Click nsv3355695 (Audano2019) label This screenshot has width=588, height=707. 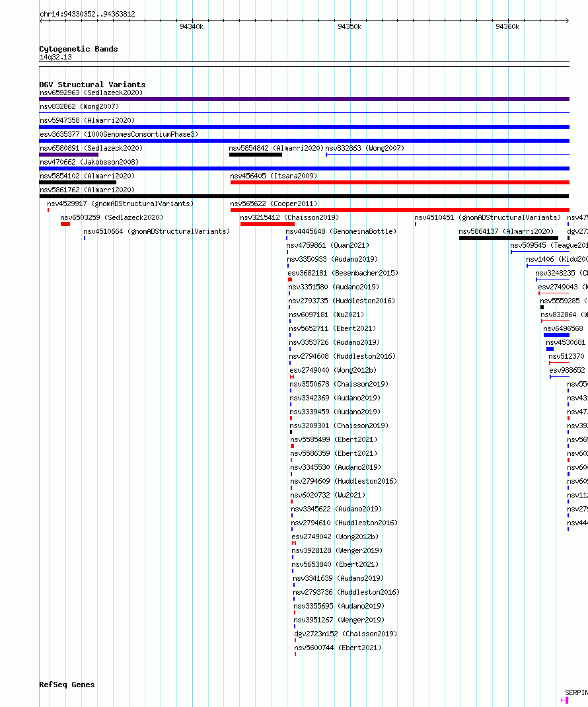coord(339,607)
